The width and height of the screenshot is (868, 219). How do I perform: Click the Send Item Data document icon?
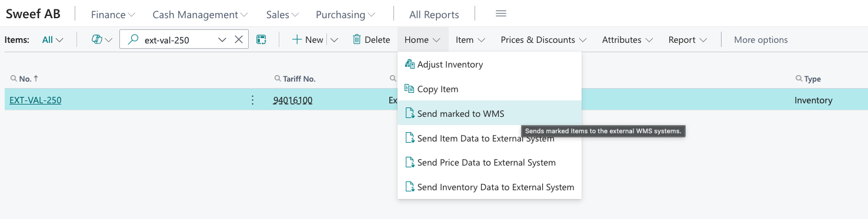pyautogui.click(x=410, y=138)
